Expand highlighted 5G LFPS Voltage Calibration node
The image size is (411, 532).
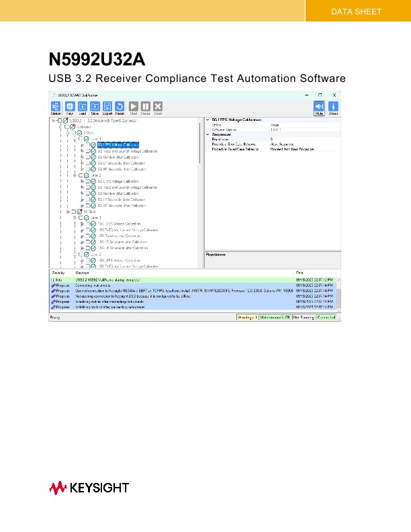(x=82, y=145)
